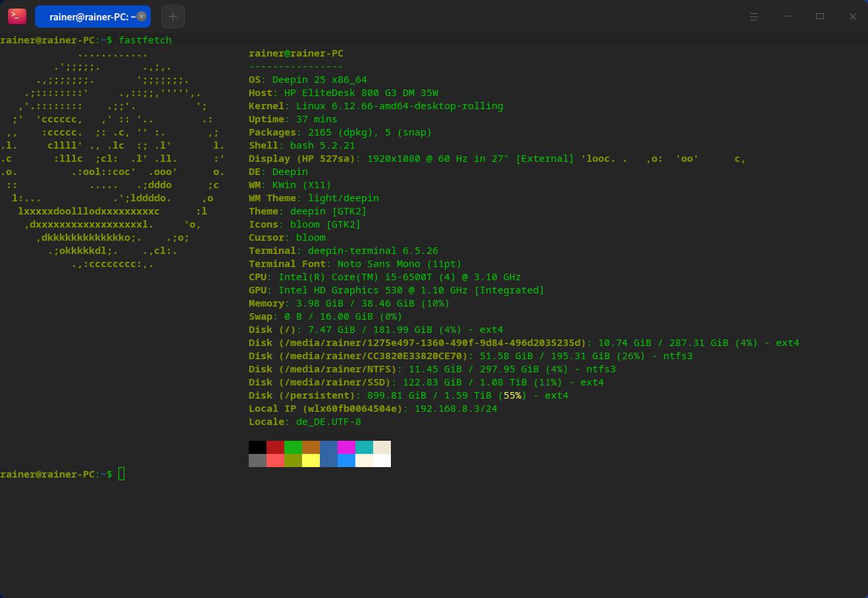Click the 'Icons: bloom [GTK2]' line

pyautogui.click(x=305, y=224)
